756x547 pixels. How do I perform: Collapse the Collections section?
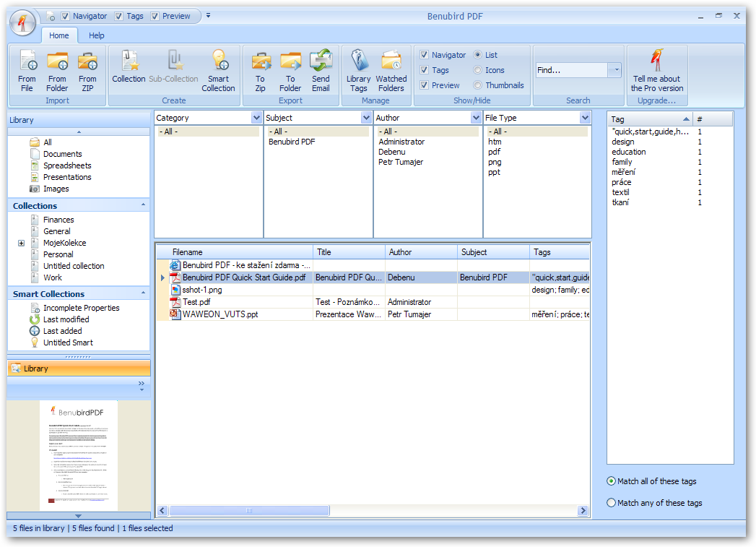pyautogui.click(x=143, y=205)
